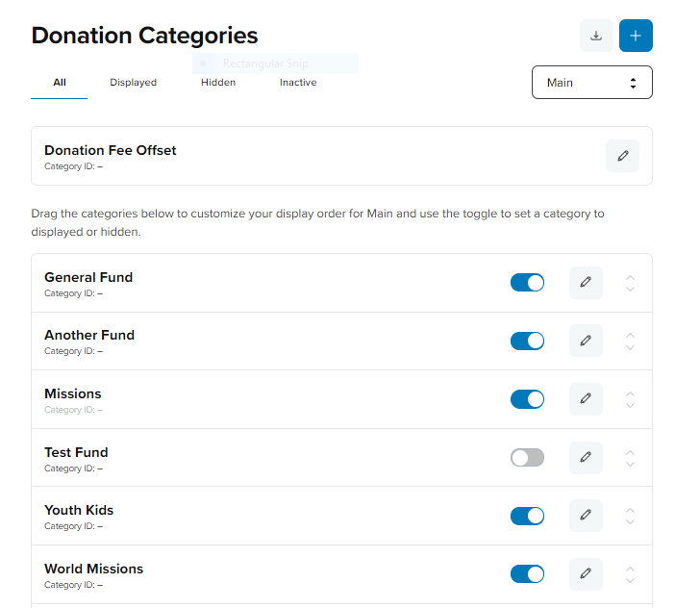Click the reorder arrows for Missions
Screen dimensions: 700x608
[630, 399]
